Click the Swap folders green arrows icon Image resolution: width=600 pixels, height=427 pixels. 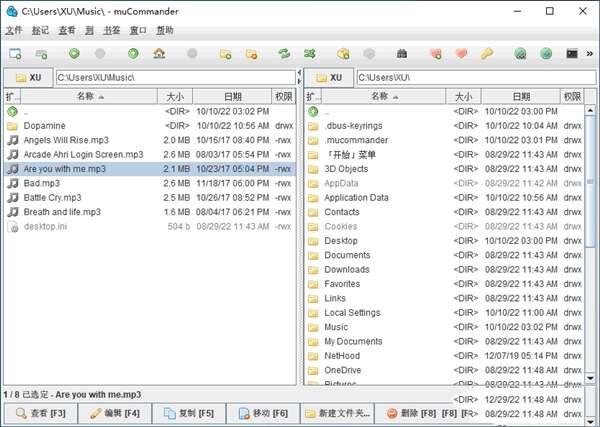pyautogui.click(x=284, y=53)
